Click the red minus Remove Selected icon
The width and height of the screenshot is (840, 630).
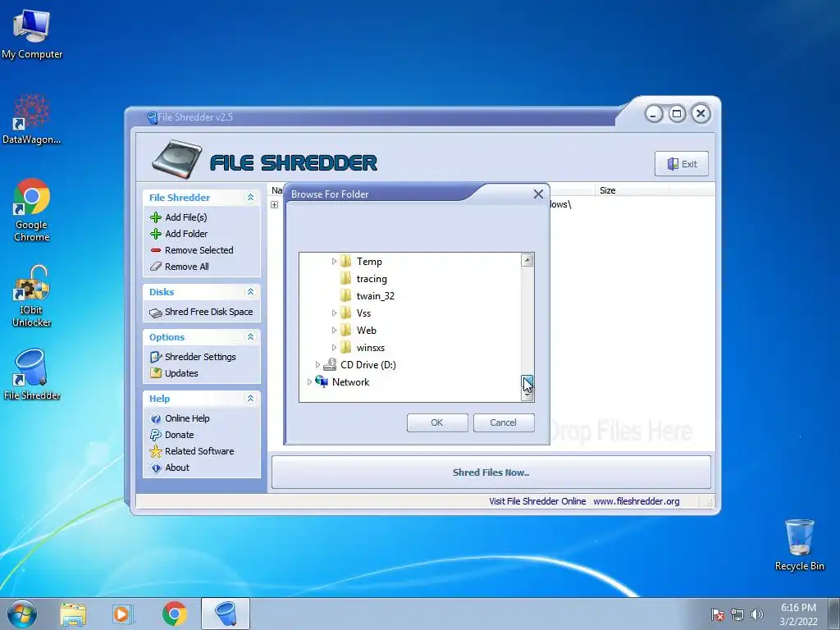click(x=156, y=250)
